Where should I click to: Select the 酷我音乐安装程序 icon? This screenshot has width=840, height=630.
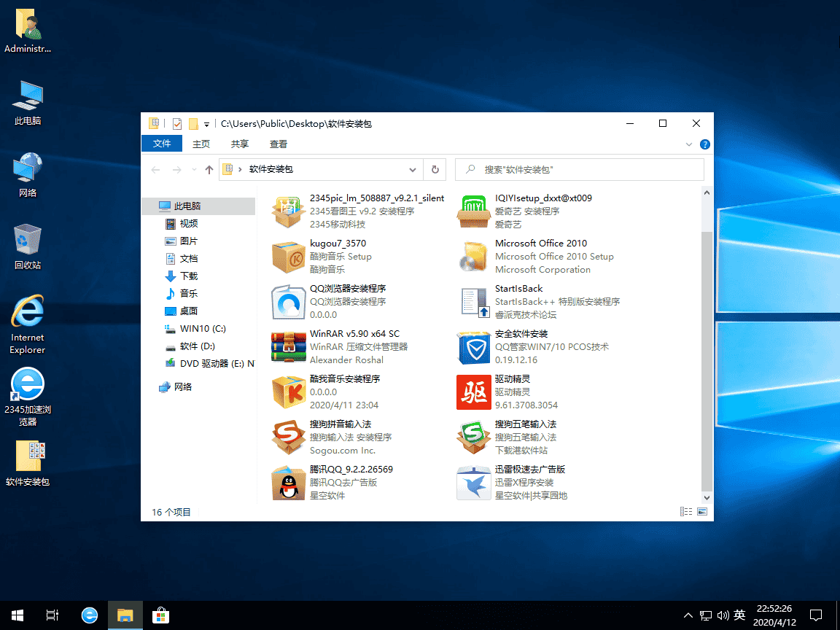(288, 392)
